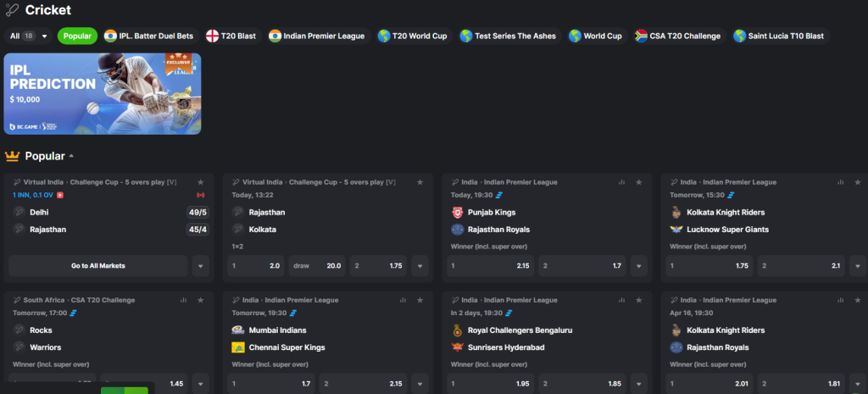Favorite the Apr 16 Kolkata vs Rajasthan star
This screenshot has width=868, height=394.
pos(858,300)
